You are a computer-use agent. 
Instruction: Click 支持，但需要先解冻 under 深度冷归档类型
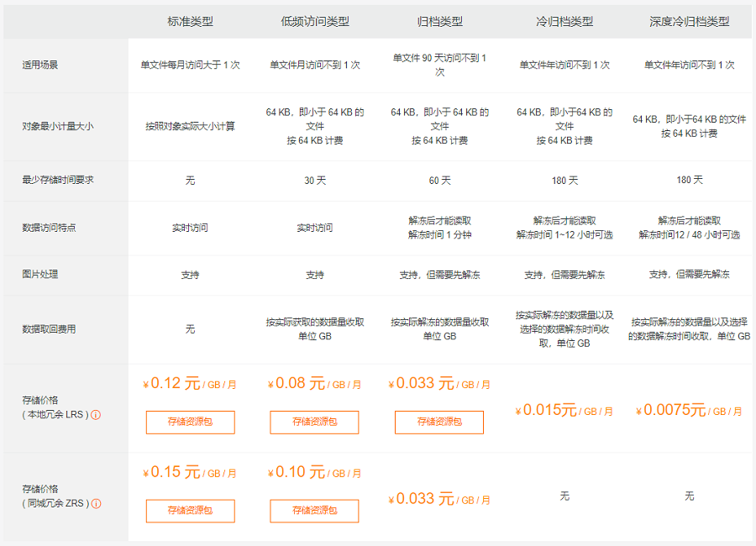point(690,275)
